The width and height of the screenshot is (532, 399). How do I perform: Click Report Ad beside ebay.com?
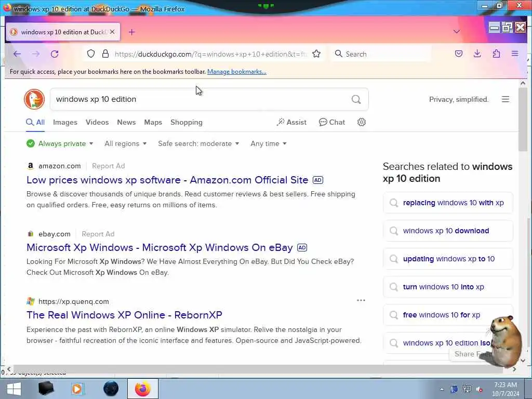[x=98, y=234]
